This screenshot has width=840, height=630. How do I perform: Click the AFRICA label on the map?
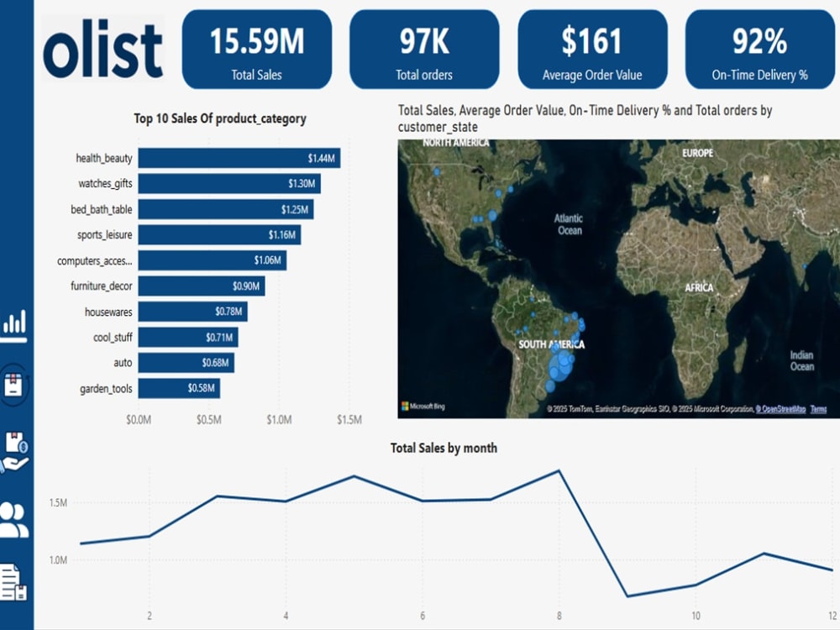(699, 287)
